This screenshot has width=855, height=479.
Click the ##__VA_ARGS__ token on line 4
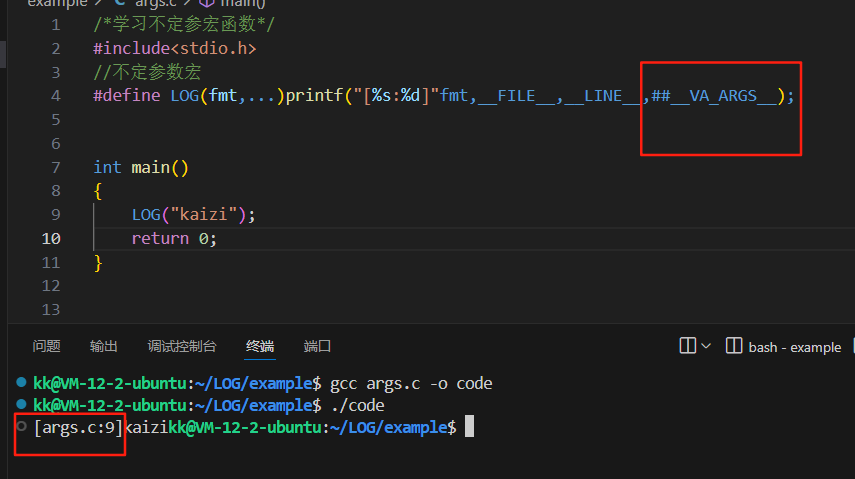click(713, 96)
